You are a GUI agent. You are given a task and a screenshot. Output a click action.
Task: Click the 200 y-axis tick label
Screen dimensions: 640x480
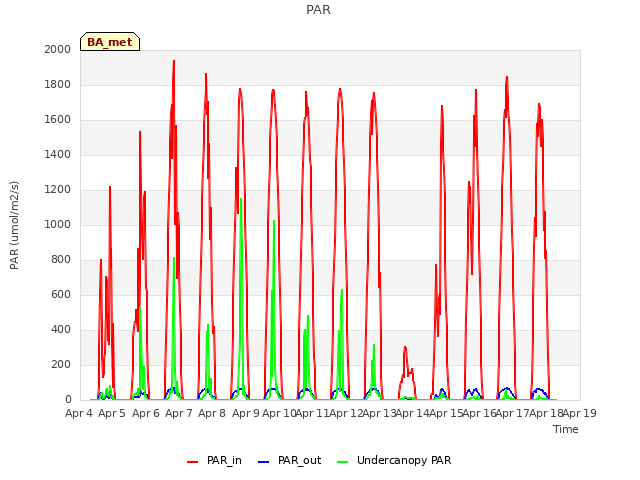pyautogui.click(x=61, y=364)
